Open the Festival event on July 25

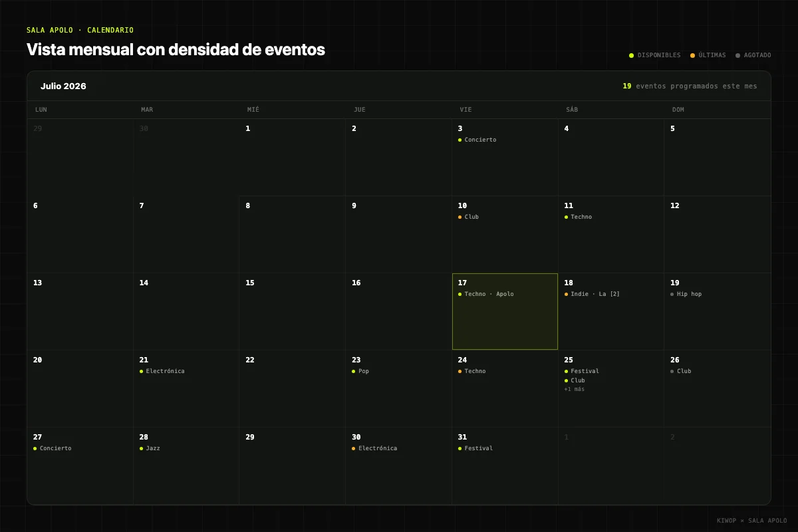582,371
